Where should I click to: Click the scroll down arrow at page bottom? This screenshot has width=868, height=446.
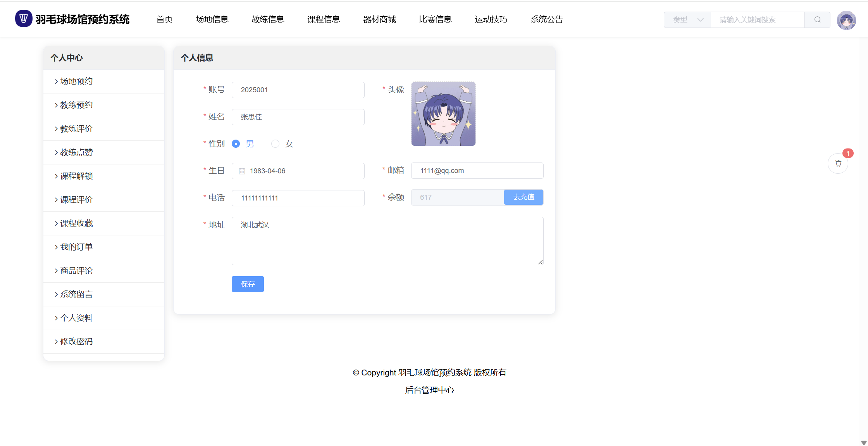click(x=863, y=443)
